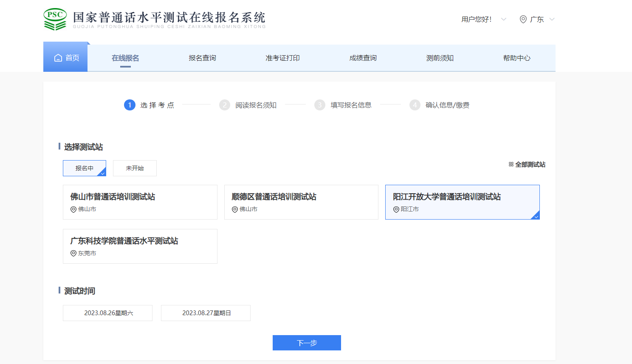632x364 pixels.
Task: Click step 3 circle 填写报名信息
Action: tap(320, 105)
